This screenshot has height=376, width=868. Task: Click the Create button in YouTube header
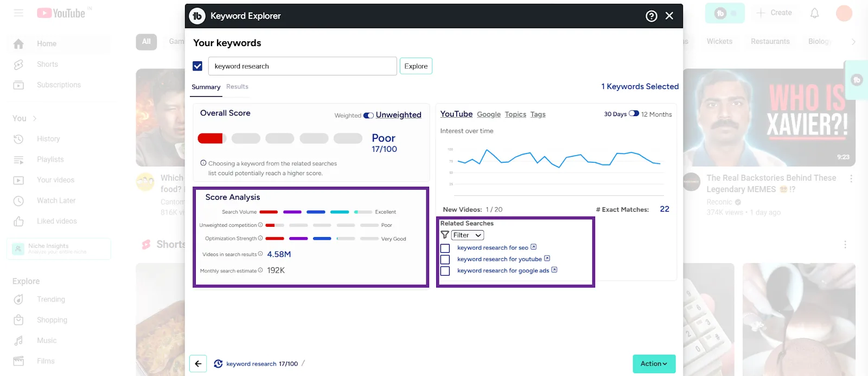point(774,12)
